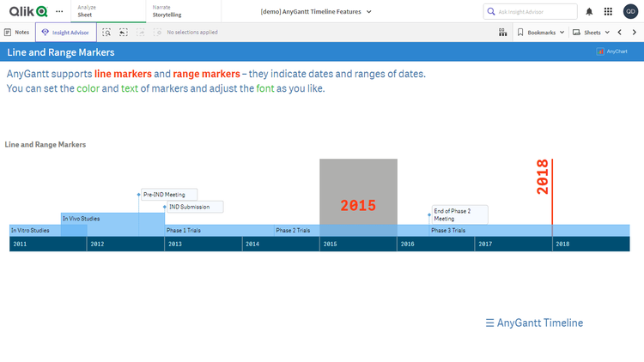Open the smart search selections tool
Screen dimensions: 644x362
(x=106, y=32)
